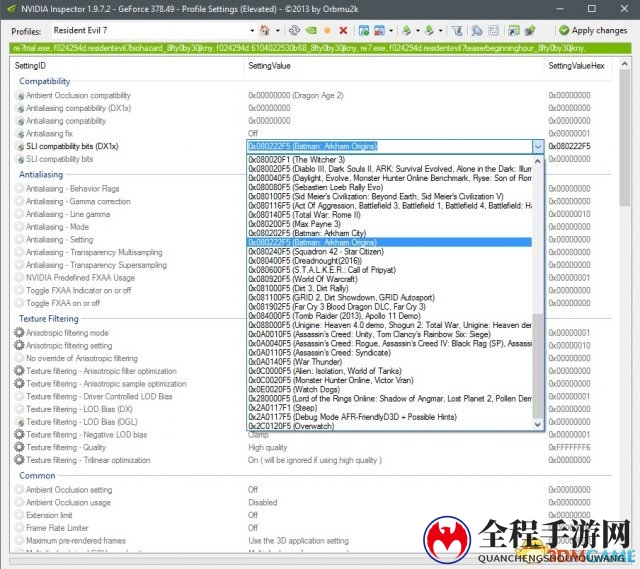Open the arrow menu beside second import icon
Image resolution: width=640 pixels, height=569 pixels.
pos(440,30)
